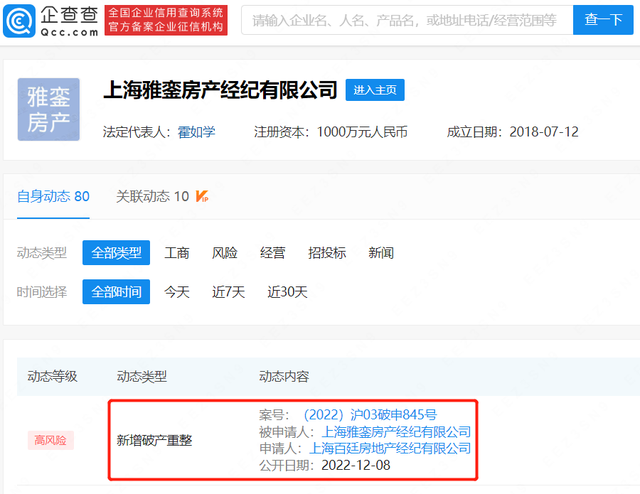This screenshot has width=640, height=494.
Task: Click the company title 上海雅銮房产经纪有限公司
Action: click(220, 90)
